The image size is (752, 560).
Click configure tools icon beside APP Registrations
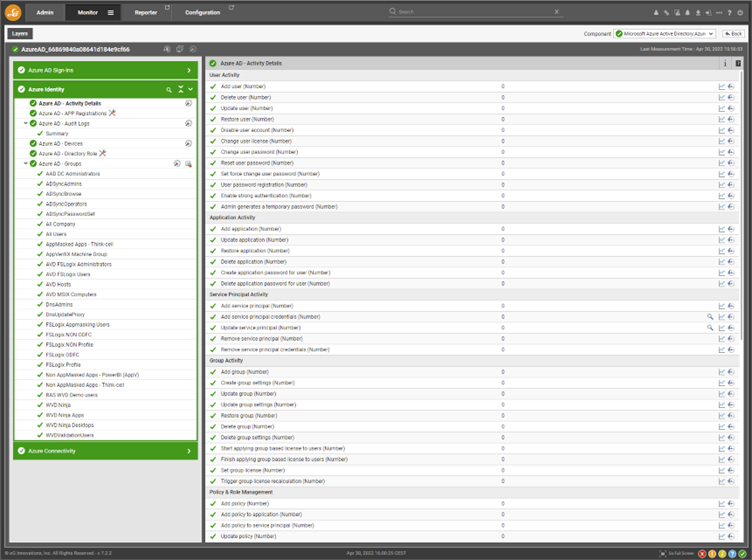112,113
